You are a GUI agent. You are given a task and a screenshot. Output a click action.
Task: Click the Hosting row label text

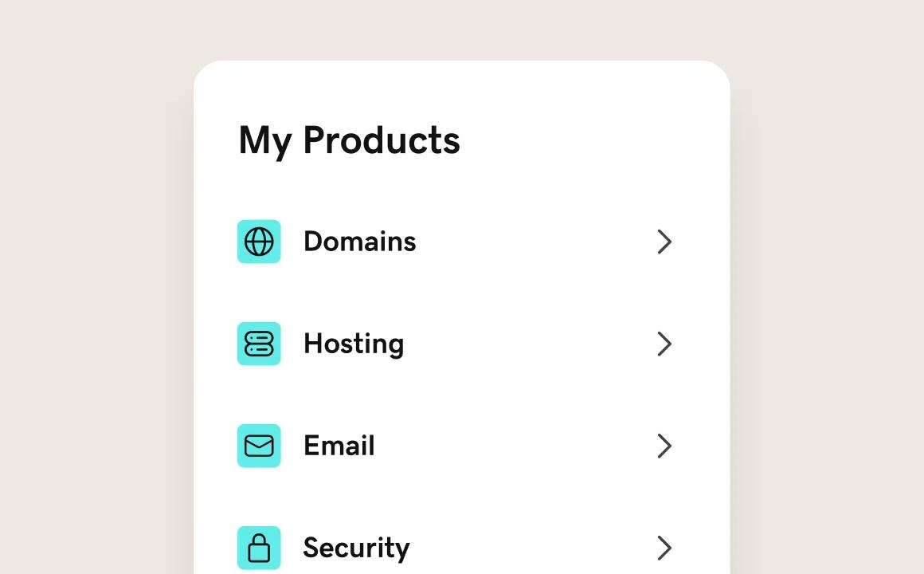[x=354, y=344]
